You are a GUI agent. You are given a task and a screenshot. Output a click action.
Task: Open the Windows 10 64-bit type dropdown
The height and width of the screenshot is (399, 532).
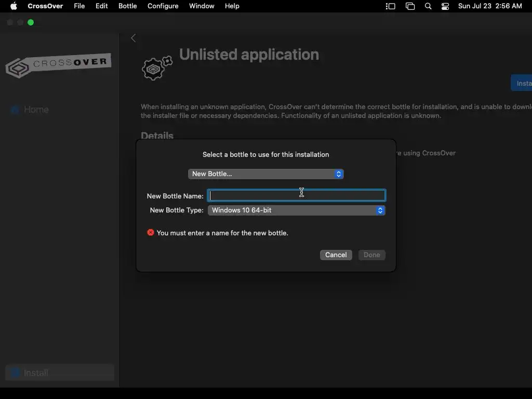(x=297, y=210)
